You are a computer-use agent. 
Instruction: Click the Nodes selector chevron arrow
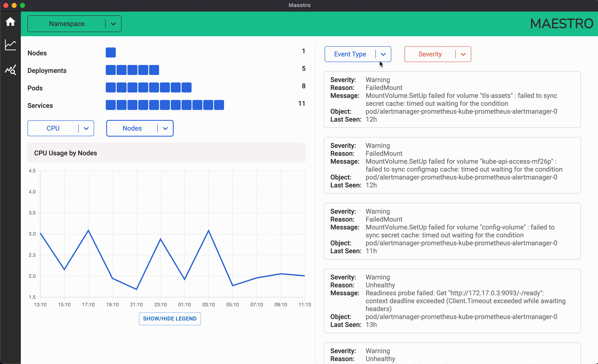point(165,128)
